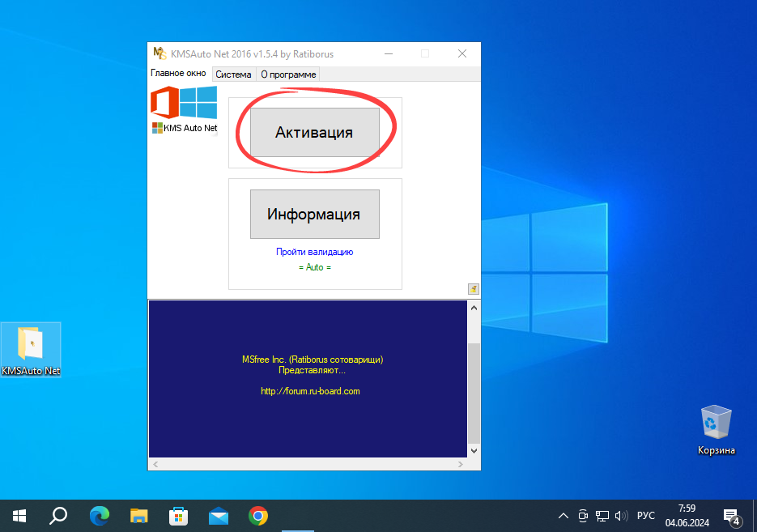This screenshot has height=532, width=757.
Task: Click the Информация button
Action: (314, 214)
